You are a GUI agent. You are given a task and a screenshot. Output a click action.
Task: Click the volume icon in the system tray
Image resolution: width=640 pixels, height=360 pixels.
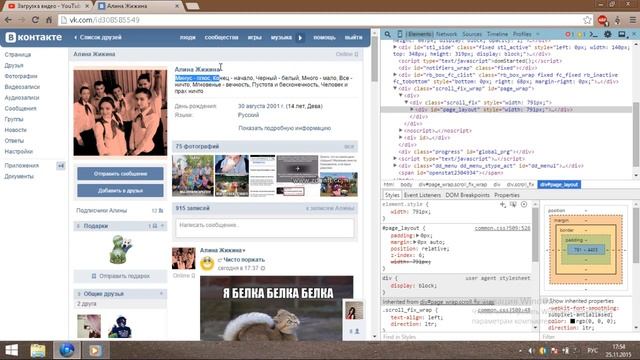click(531, 350)
